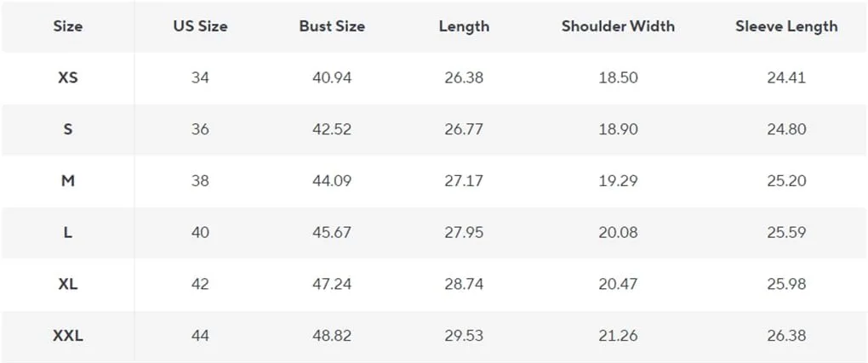
Task: Click the Sleeve Length column header
Action: (786, 26)
